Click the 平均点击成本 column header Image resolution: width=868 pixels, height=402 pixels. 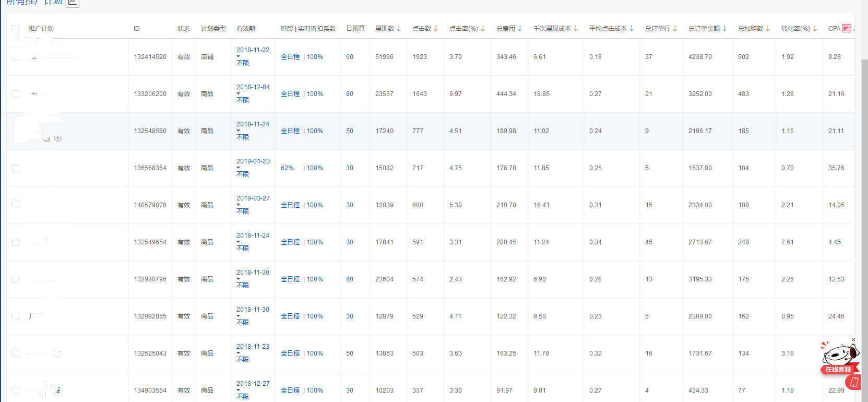click(608, 29)
